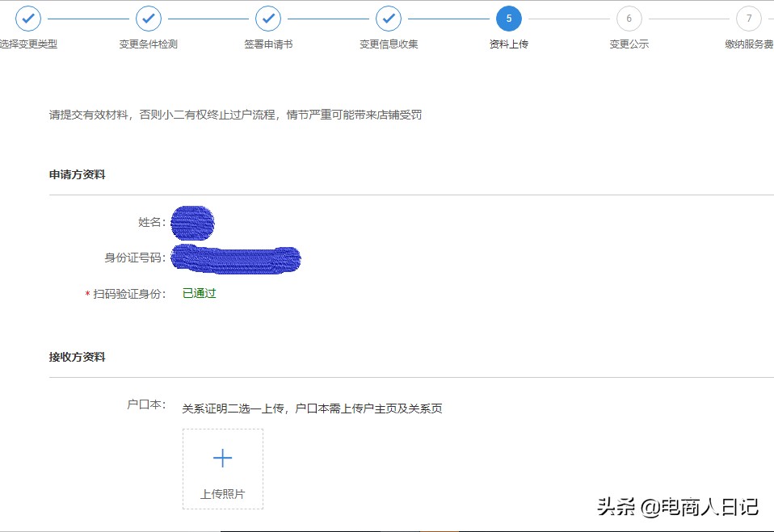Click the 变更信息收集 checkmark circle icon

pos(389,18)
